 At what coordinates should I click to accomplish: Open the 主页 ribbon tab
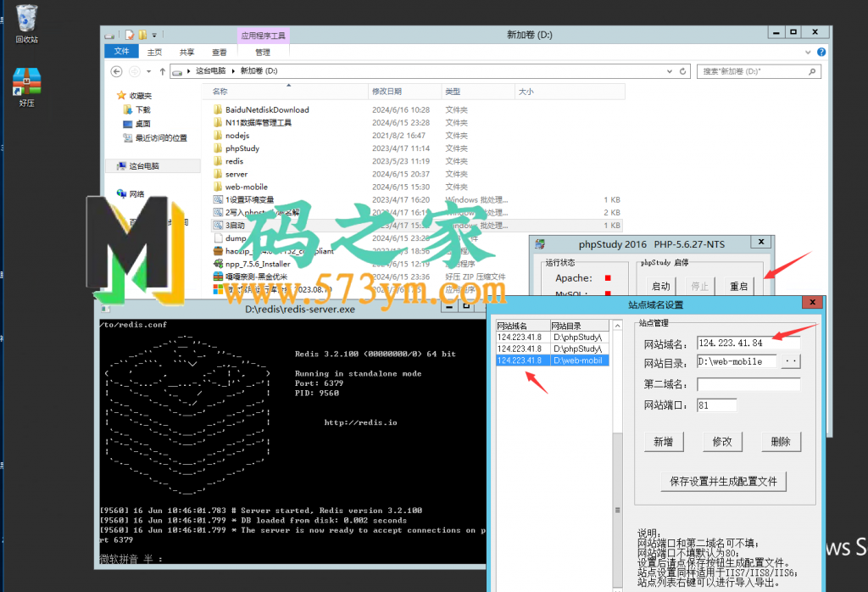154,52
